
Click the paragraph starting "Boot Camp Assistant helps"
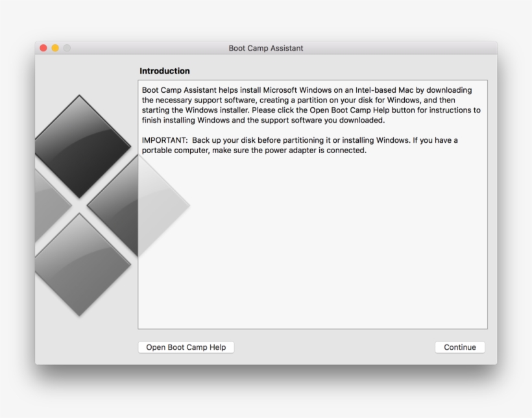tap(311, 105)
